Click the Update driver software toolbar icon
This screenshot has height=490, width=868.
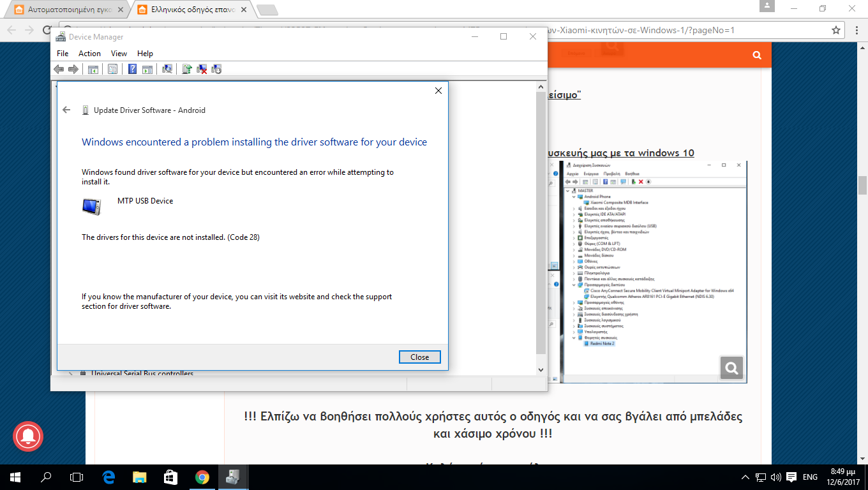(x=186, y=69)
